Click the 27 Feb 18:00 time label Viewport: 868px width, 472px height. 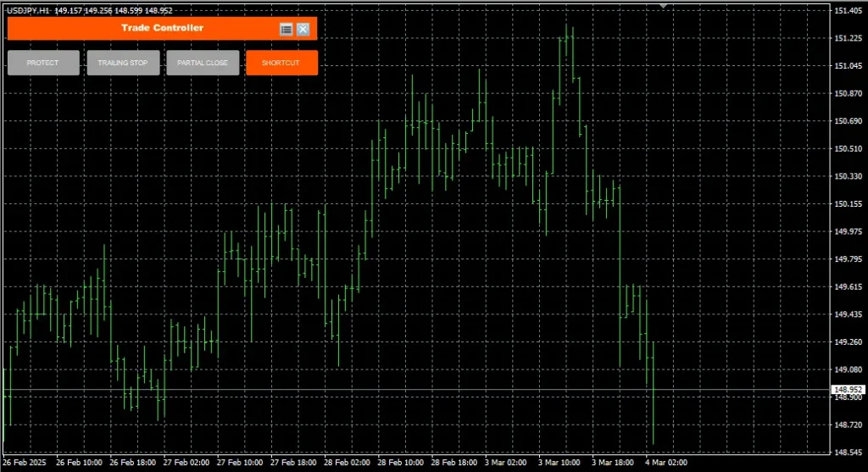coord(294,463)
